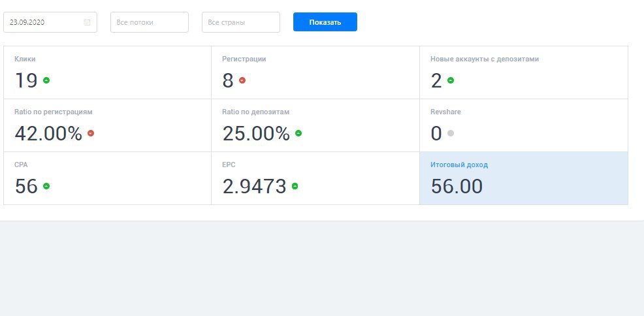Select the Ratio по депозитам label
This screenshot has height=316, width=644.
256,112
